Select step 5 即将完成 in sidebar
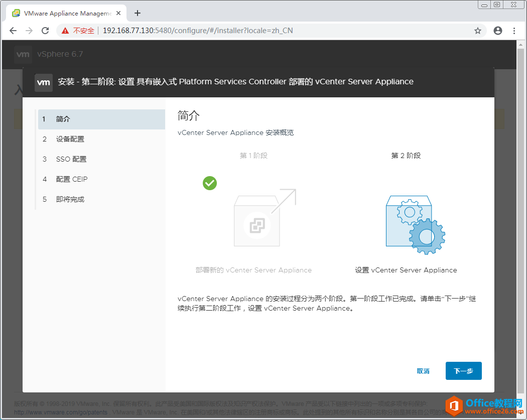Viewport: 527px width, 420px height. tap(101, 199)
